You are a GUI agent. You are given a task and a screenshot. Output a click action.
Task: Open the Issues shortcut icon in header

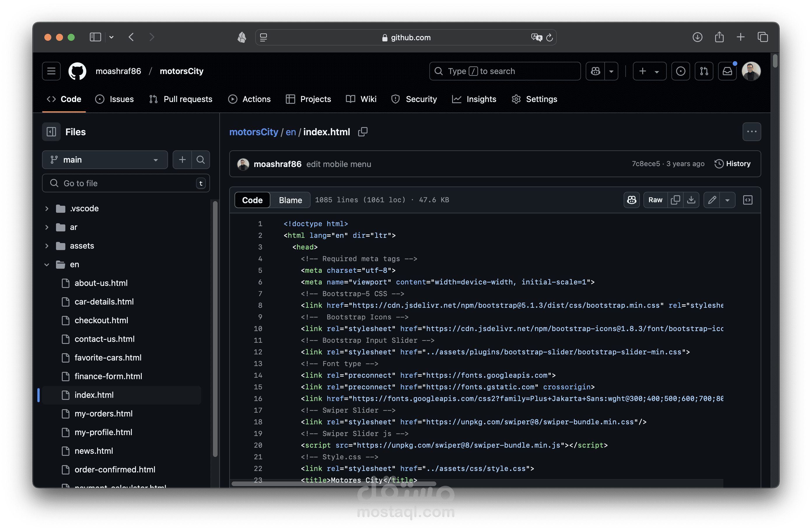[681, 71]
